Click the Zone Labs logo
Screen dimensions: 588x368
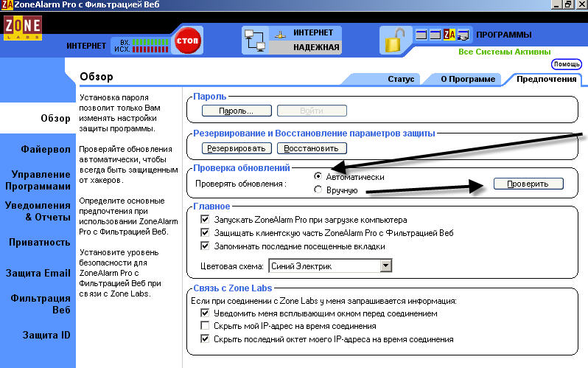[x=23, y=27]
